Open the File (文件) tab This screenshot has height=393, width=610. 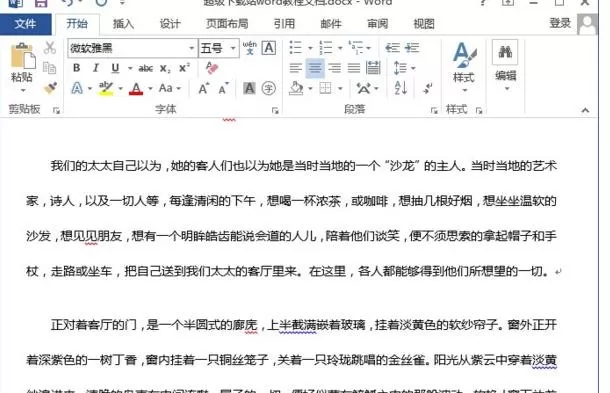pyautogui.click(x=25, y=24)
